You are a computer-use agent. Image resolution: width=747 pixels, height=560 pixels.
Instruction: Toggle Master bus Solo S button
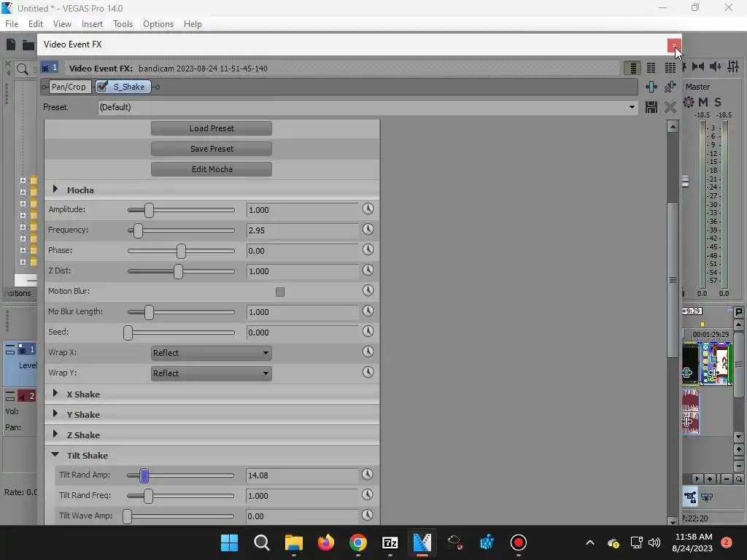coord(718,102)
